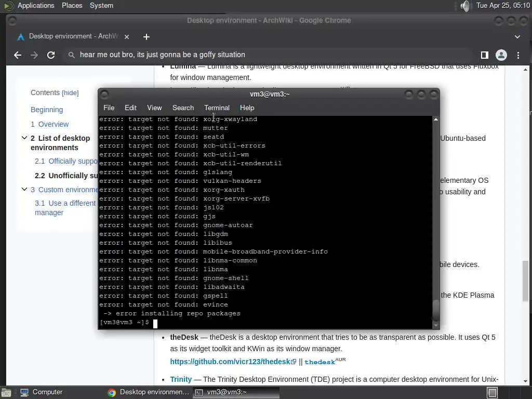The height and width of the screenshot is (399, 532).
Task: Open the thedesk GitHub link
Action: [233, 362]
